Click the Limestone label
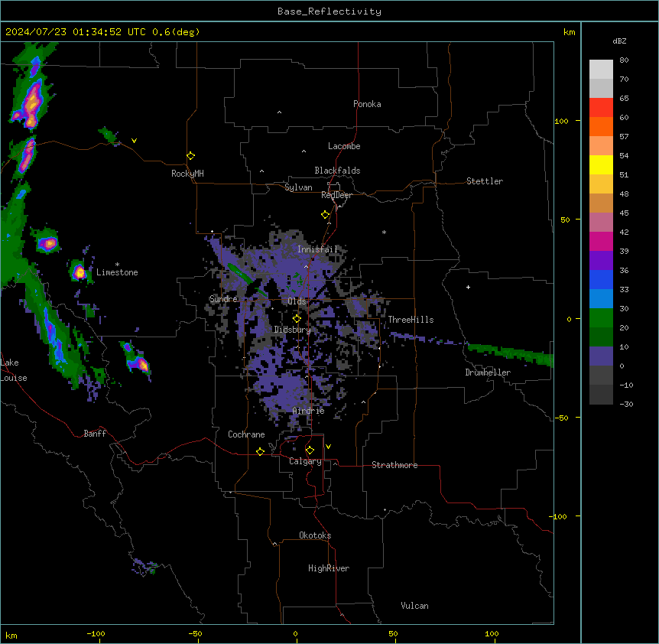Image resolution: width=659 pixels, height=644 pixels. pyautogui.click(x=117, y=272)
